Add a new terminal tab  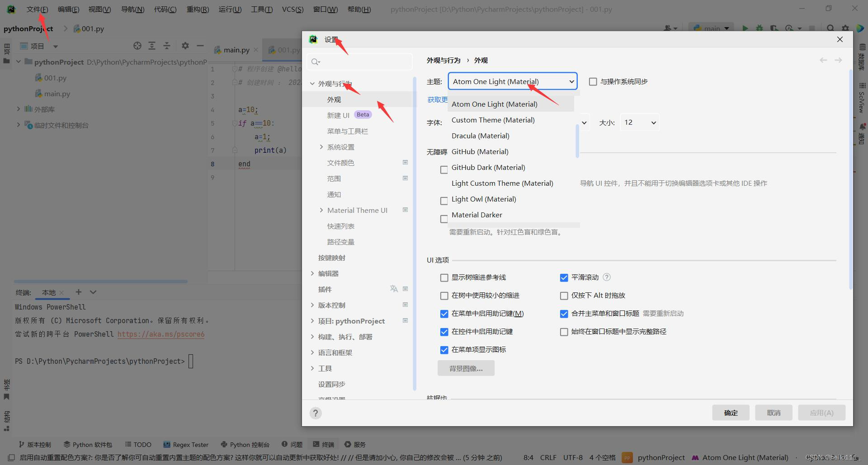point(78,292)
